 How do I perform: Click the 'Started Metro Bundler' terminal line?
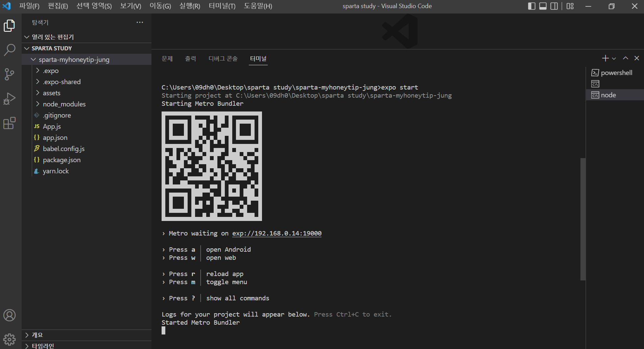click(x=201, y=323)
